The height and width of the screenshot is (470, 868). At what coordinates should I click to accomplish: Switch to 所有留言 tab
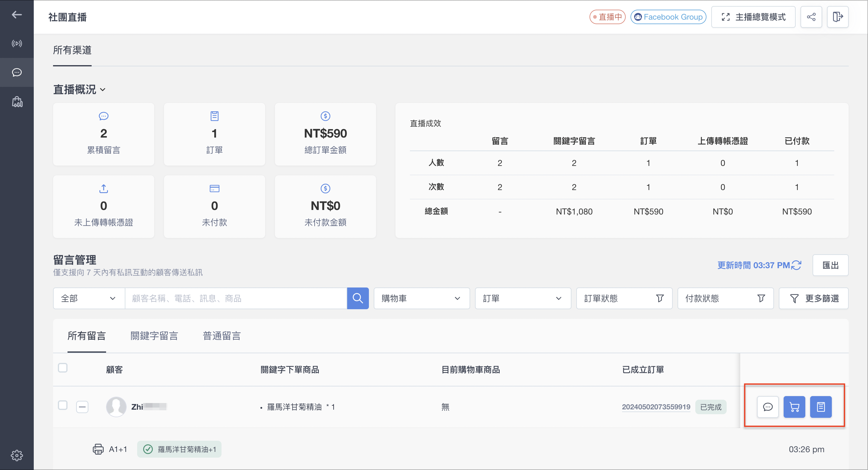coord(86,336)
